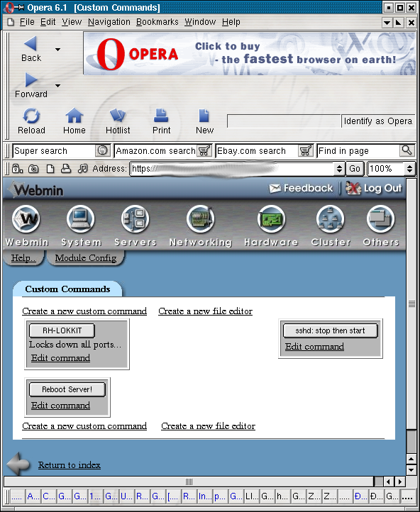
Task: Open the Others category
Action: [x=381, y=226]
